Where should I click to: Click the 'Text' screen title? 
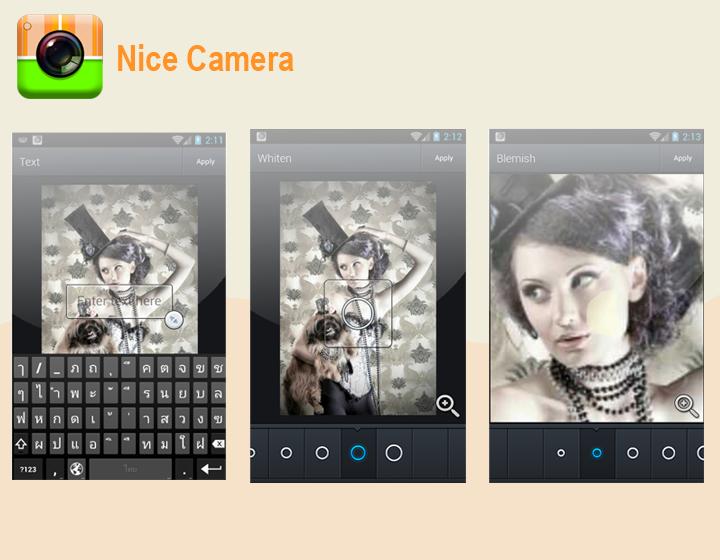pos(30,162)
